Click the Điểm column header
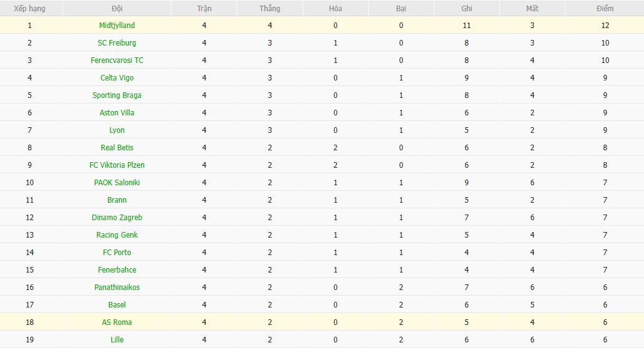 coord(604,9)
